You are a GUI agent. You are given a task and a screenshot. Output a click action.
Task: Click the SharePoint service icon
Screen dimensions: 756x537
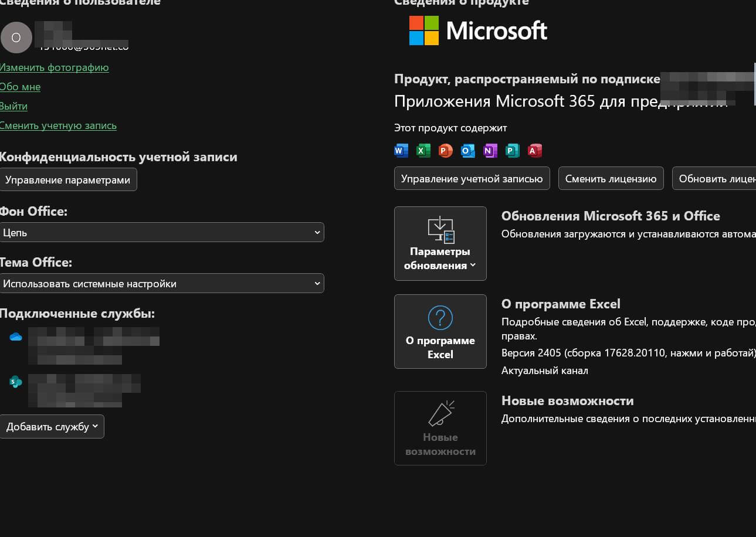(x=16, y=382)
